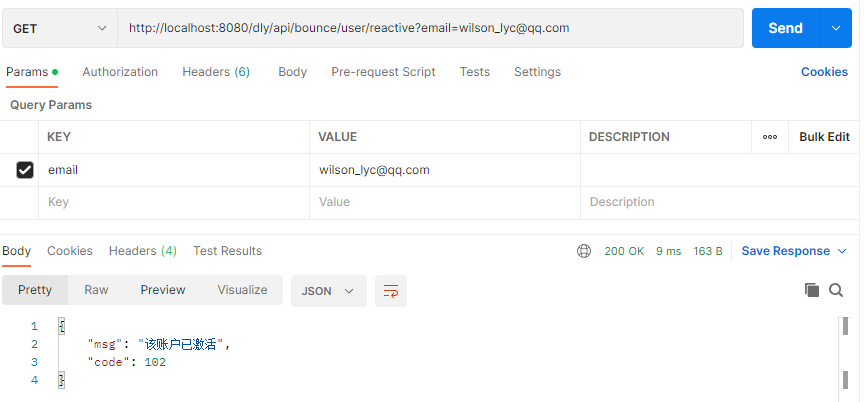Expand the Send button arrow options
Viewport: 864px width, 402px height.
click(836, 28)
